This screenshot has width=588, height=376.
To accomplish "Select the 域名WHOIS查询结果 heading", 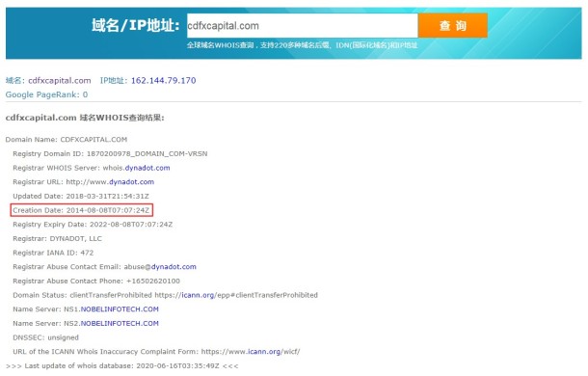I will tap(85, 118).
